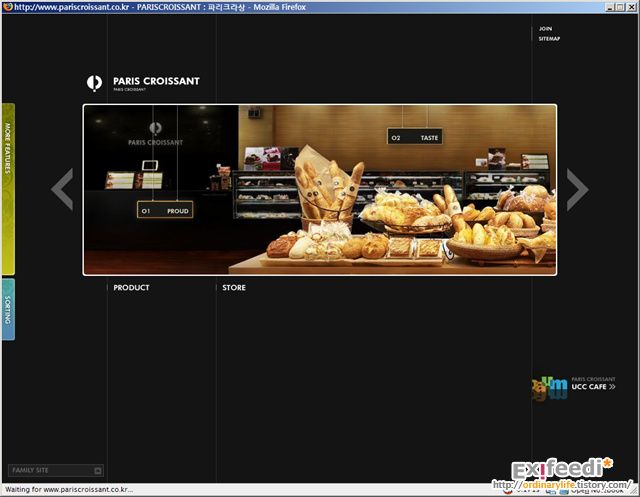The height and width of the screenshot is (497, 640).
Task: Open the STORE menu
Action: point(234,288)
